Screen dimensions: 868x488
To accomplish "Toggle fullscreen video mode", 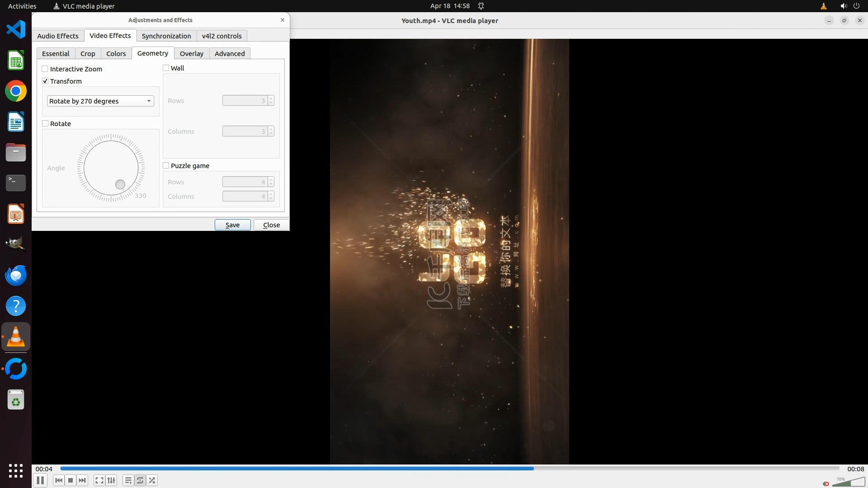I will [x=99, y=480].
